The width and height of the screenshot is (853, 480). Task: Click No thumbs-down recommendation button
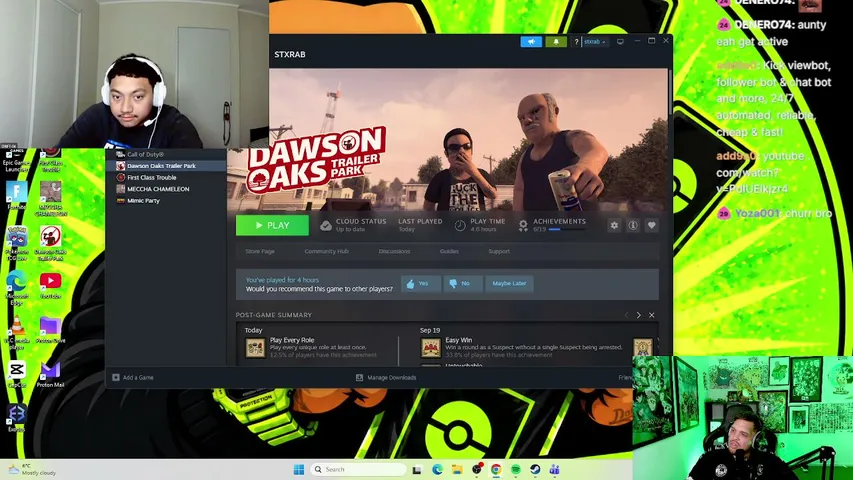point(462,284)
